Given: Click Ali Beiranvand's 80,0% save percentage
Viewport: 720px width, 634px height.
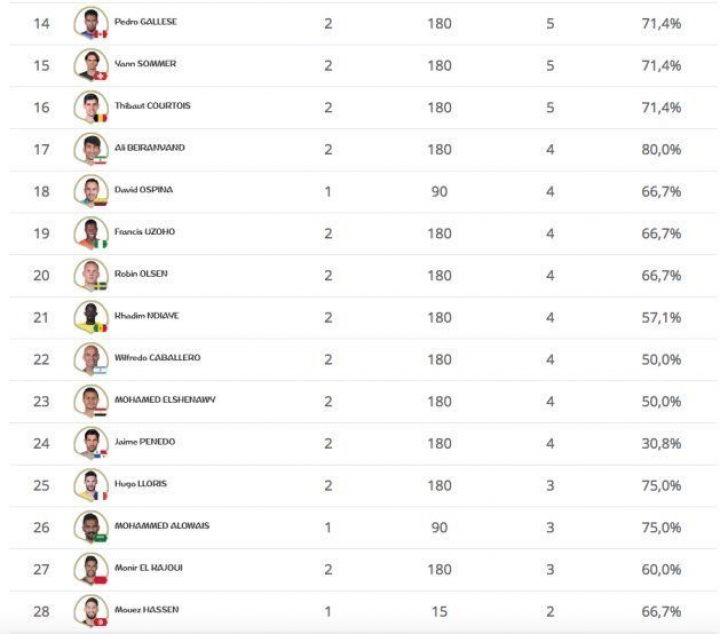Looking at the screenshot, I should [x=661, y=149].
